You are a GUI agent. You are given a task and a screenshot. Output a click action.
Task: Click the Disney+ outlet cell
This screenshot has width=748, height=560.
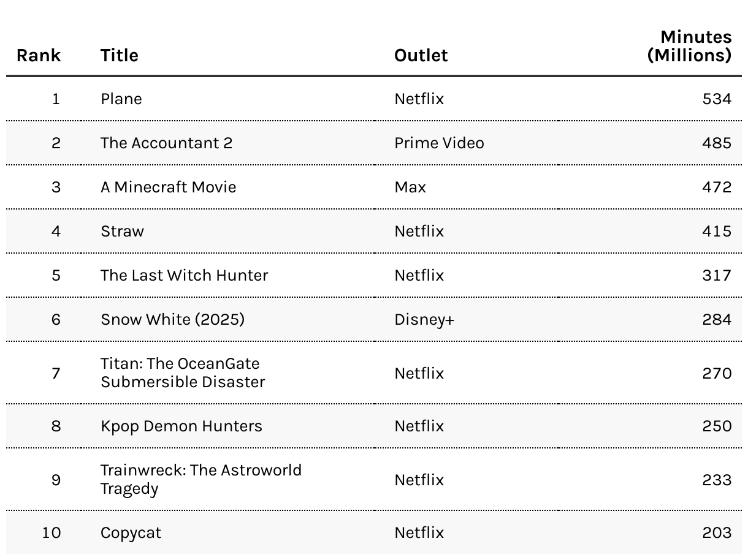click(424, 319)
